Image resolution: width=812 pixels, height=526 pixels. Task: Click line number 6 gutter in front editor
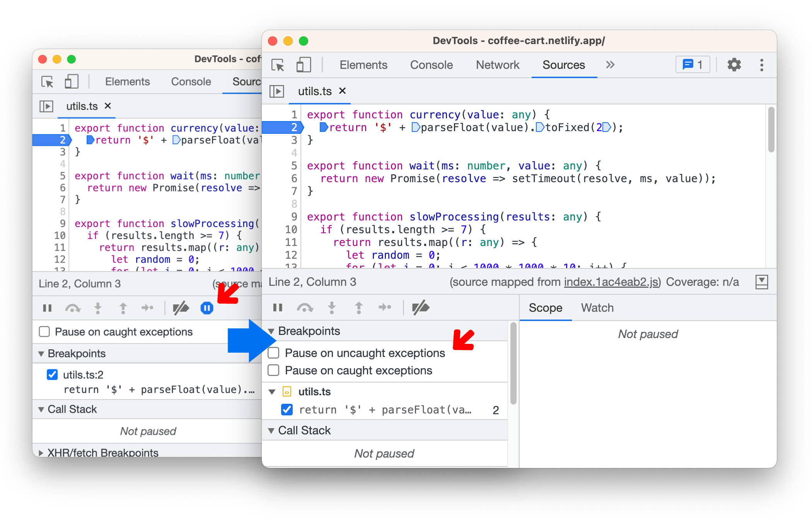294,178
